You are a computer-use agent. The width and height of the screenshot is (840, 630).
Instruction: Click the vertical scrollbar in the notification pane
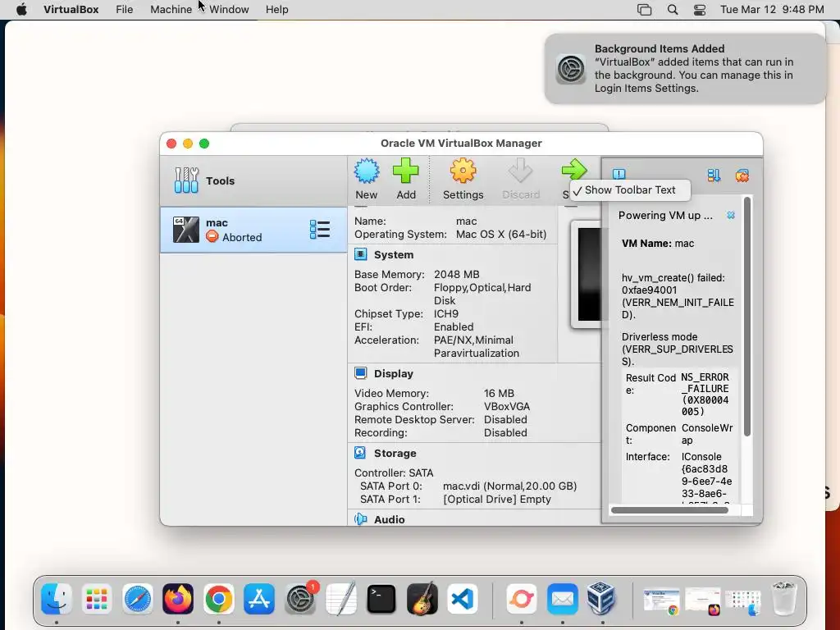coord(746,316)
